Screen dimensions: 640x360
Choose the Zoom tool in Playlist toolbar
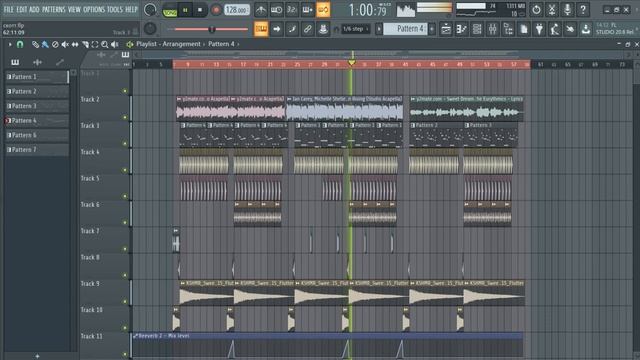[105, 44]
